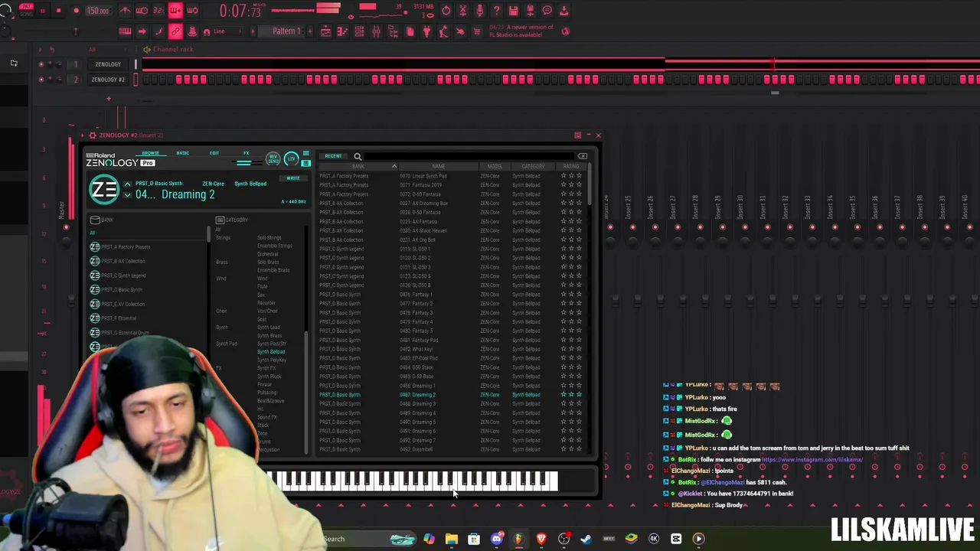Switch to the BASIC tab in Zenology
Viewport: 980px width, 551px height.
183,153
